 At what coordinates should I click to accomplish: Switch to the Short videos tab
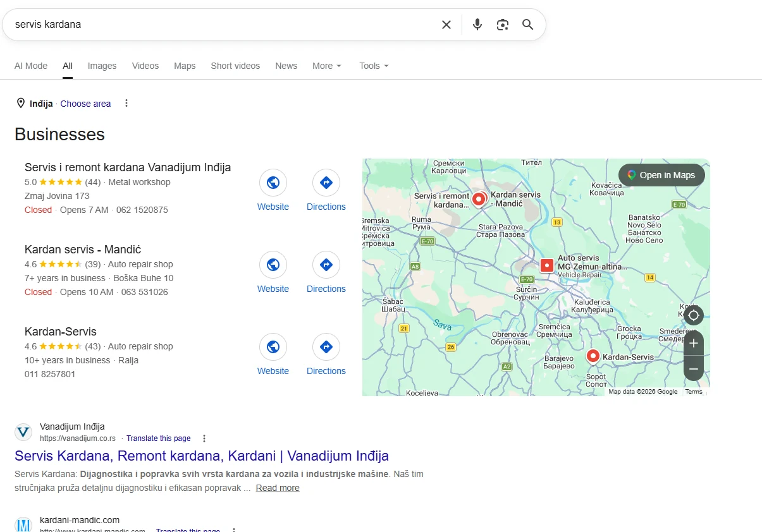[235, 66]
